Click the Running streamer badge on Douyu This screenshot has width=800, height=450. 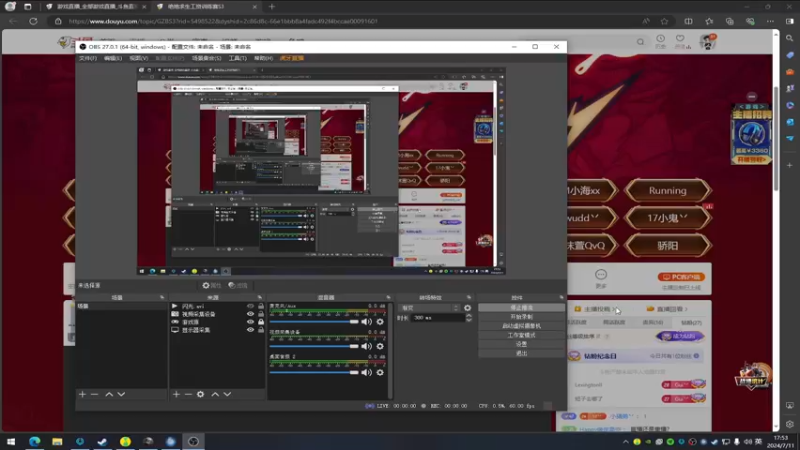tap(667, 191)
